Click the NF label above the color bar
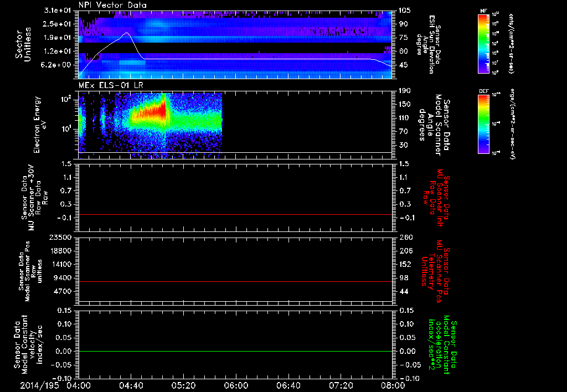Viewport: 567px width, 392px height. click(483, 11)
